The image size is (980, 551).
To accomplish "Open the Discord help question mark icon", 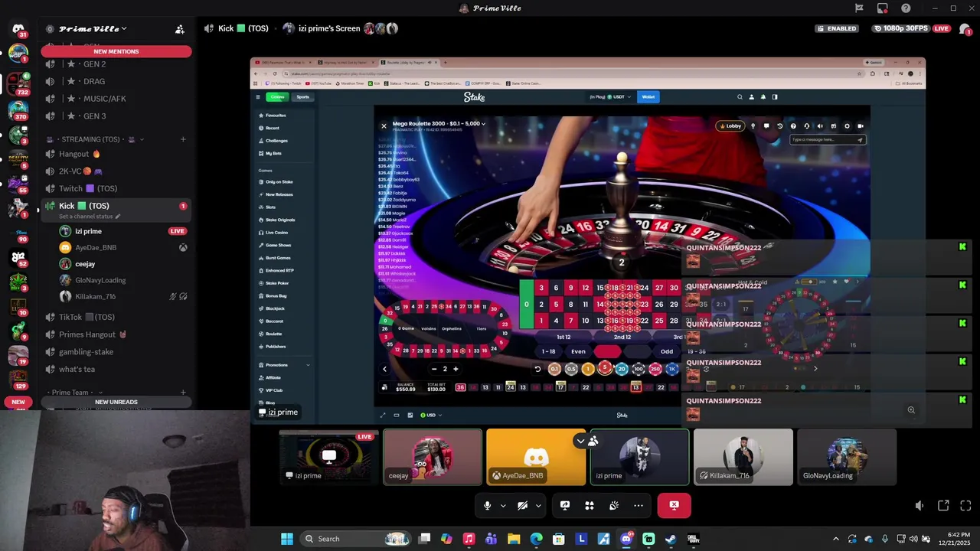I will pyautogui.click(x=906, y=8).
